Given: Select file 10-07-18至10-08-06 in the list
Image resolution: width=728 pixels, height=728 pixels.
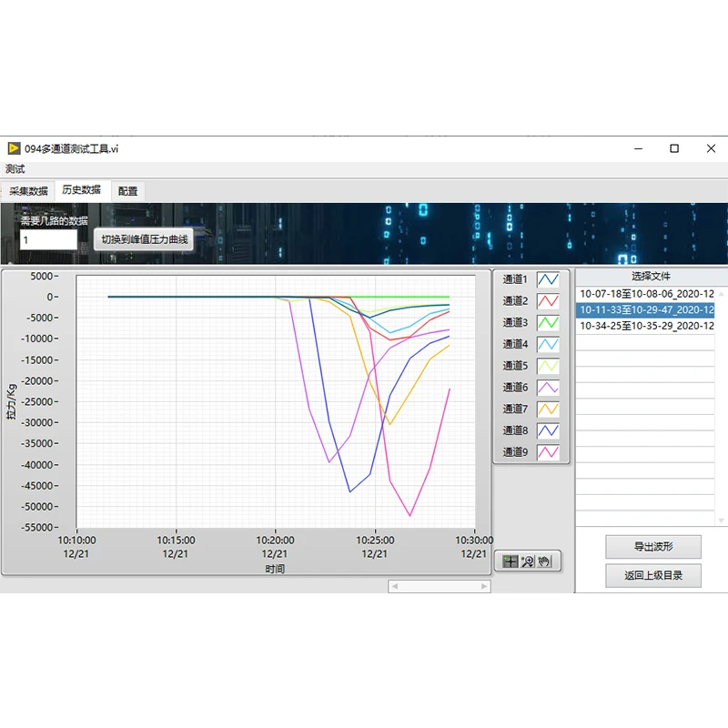Looking at the screenshot, I should (x=646, y=294).
